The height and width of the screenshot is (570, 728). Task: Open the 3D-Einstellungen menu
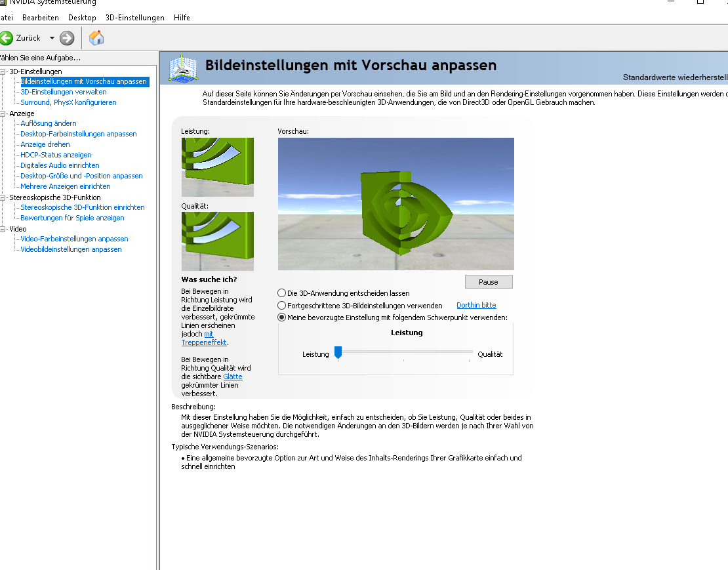[x=134, y=18]
